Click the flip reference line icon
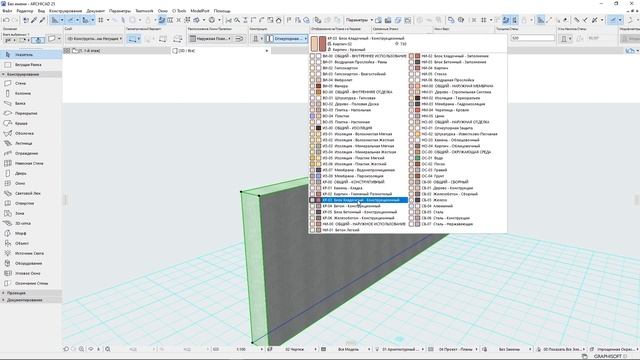 click(240, 39)
